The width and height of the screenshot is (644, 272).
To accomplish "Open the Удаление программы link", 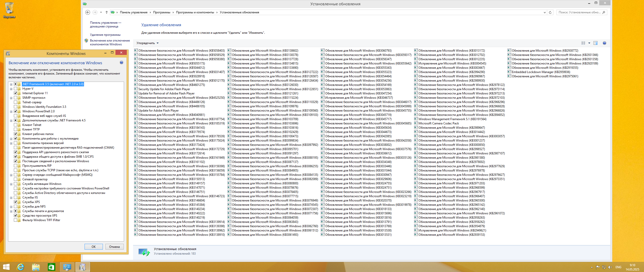I will coord(105,35).
